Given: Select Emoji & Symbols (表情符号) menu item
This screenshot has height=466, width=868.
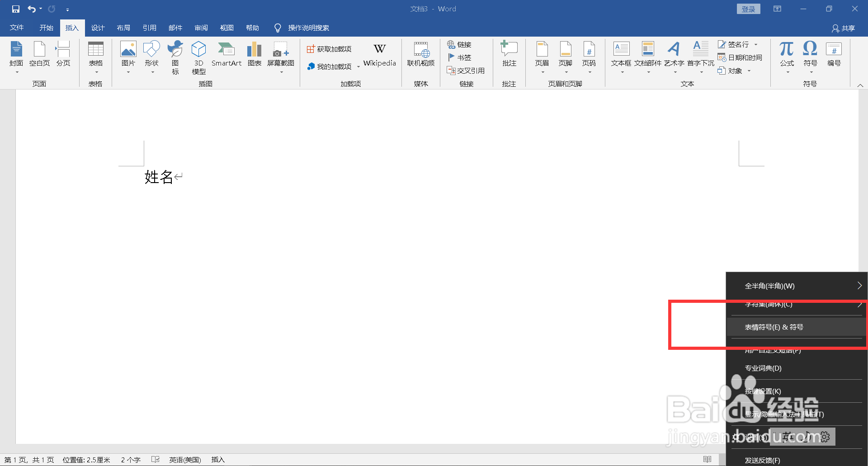Looking at the screenshot, I should click(x=797, y=327).
